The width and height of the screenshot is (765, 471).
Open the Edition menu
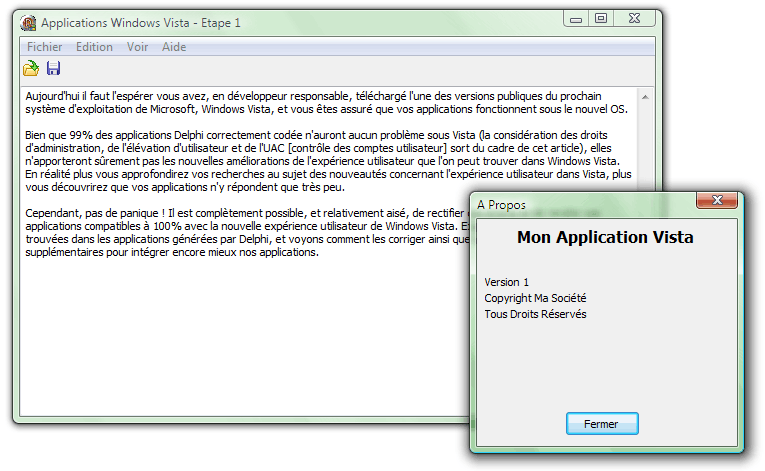tap(94, 46)
